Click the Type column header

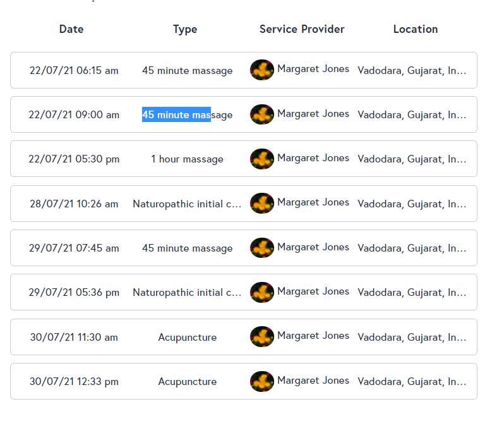pyautogui.click(x=185, y=29)
